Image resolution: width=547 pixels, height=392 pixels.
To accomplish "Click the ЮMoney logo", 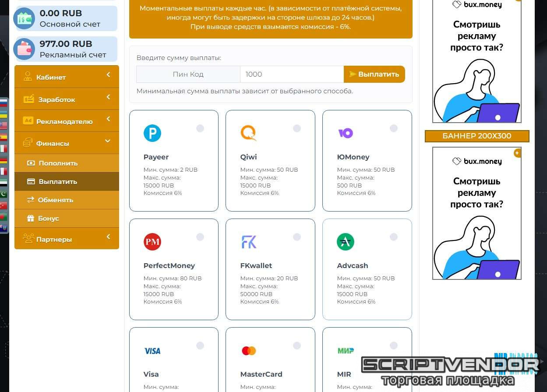I will coord(346,133).
